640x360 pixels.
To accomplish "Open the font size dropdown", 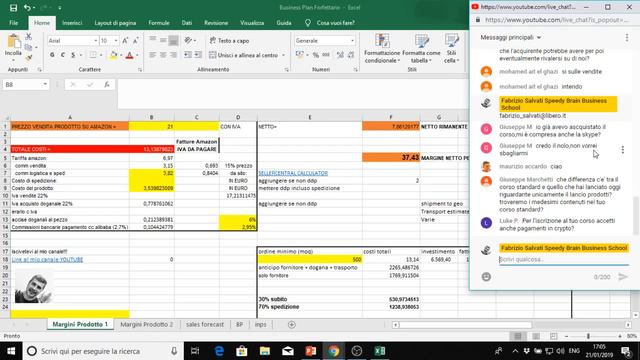I will point(116,40).
